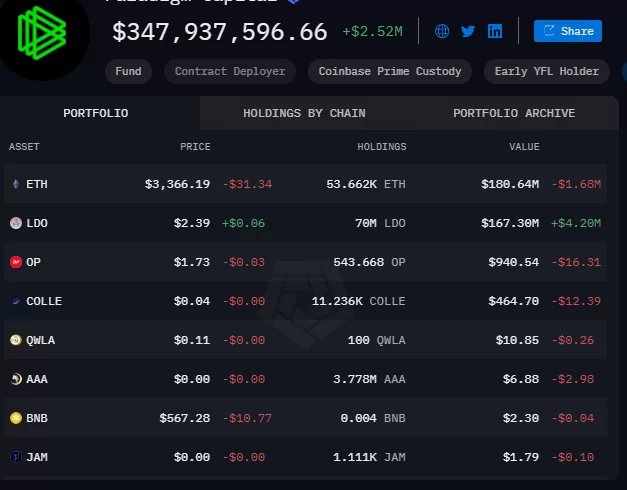Click the Contract Deployer tag
This screenshot has height=490, width=627.
(x=230, y=71)
